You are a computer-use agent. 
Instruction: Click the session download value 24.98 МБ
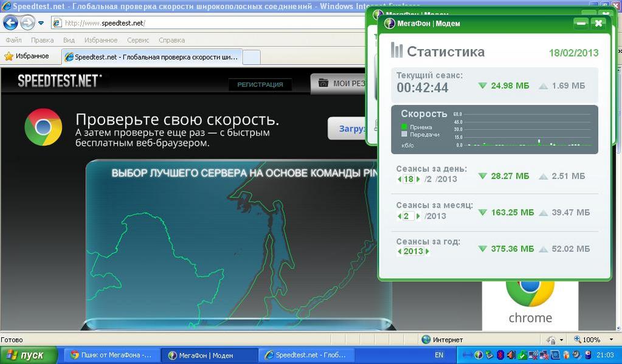(510, 86)
